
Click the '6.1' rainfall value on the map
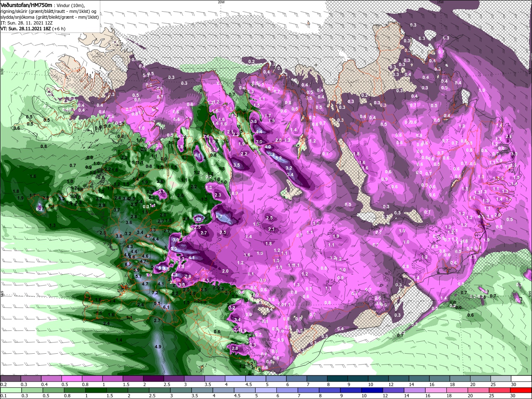coord(167,307)
